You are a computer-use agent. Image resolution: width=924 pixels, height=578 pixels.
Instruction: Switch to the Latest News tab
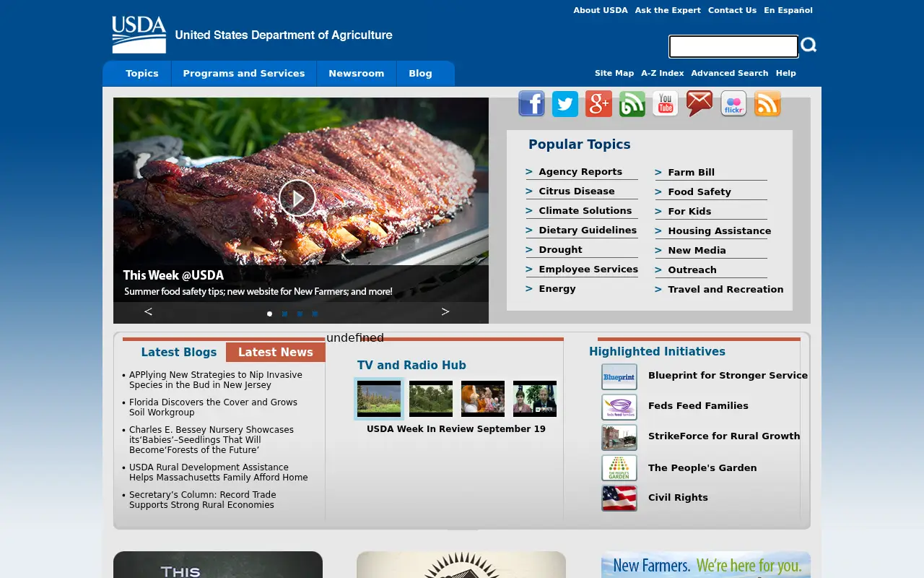tap(276, 353)
